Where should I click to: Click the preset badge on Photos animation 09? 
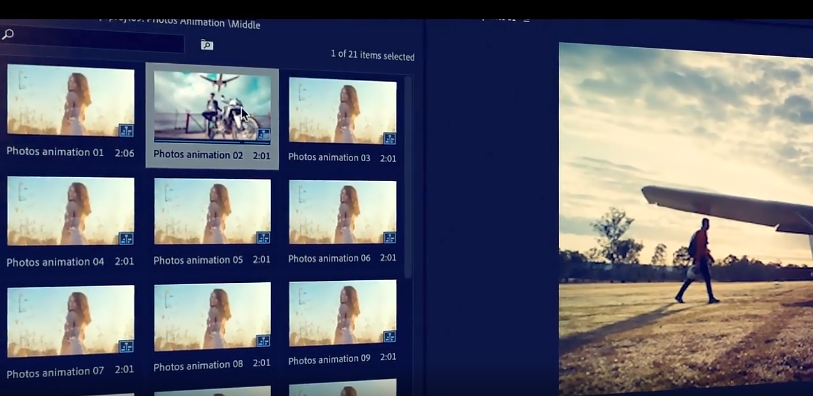pos(389,336)
